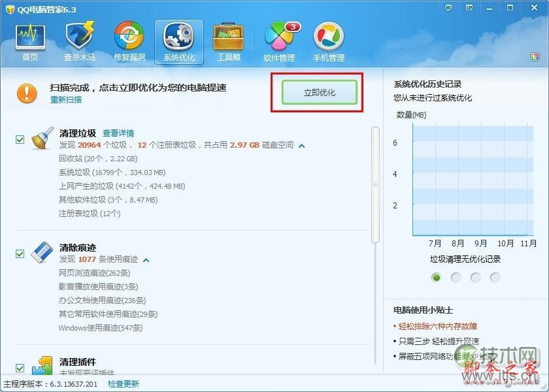
Task: Click the 注册表垃圾 (12个) row
Action: point(90,213)
